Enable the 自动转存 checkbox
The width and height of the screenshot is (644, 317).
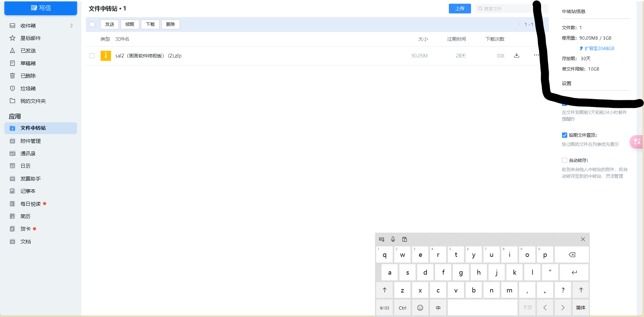(x=565, y=160)
